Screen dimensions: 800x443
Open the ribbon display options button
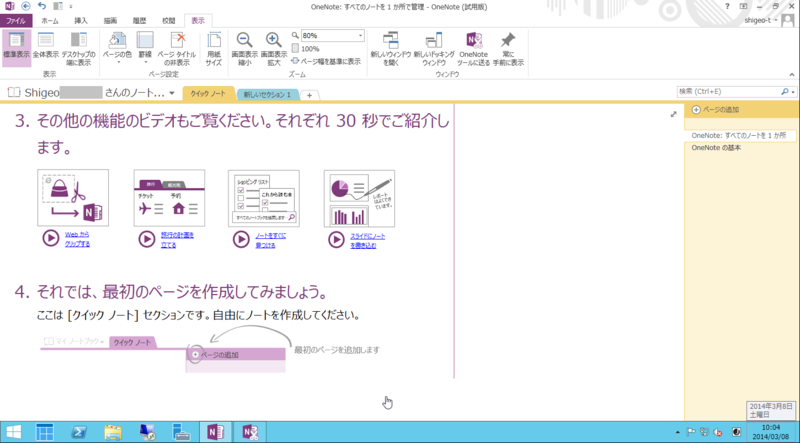click(743, 6)
